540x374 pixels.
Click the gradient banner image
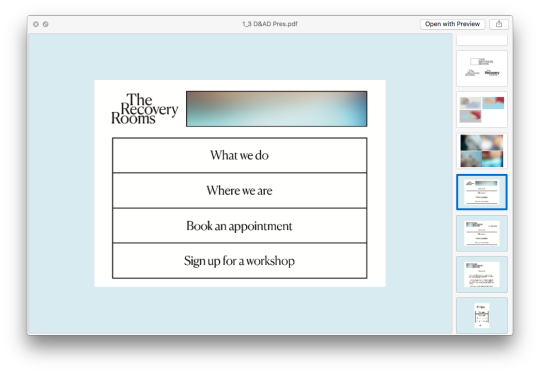[277, 109]
